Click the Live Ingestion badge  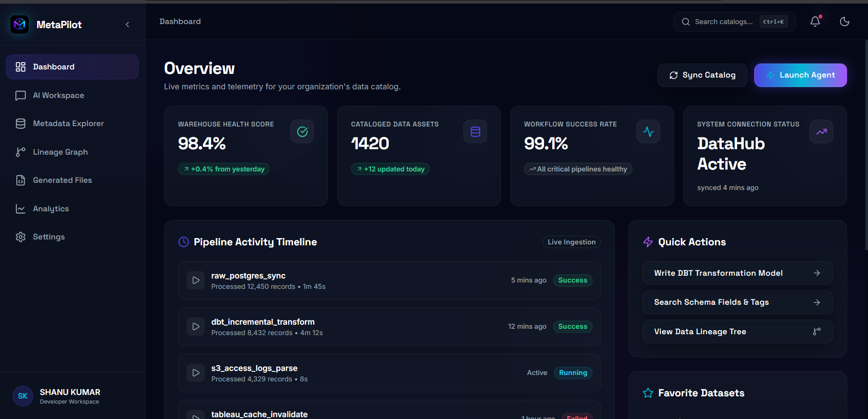point(572,242)
